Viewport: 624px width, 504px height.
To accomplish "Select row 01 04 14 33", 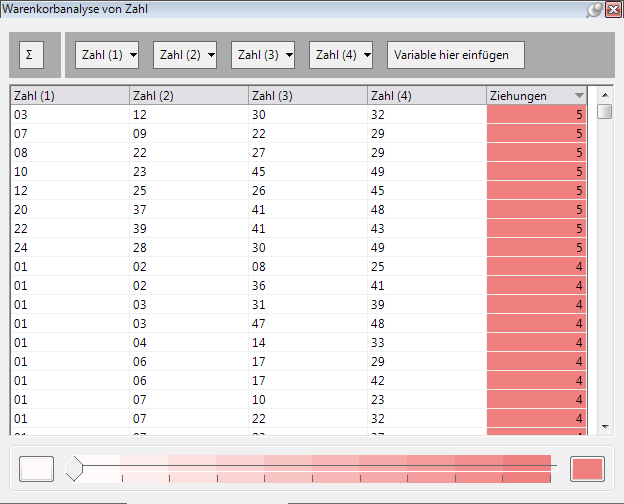I will point(298,343).
